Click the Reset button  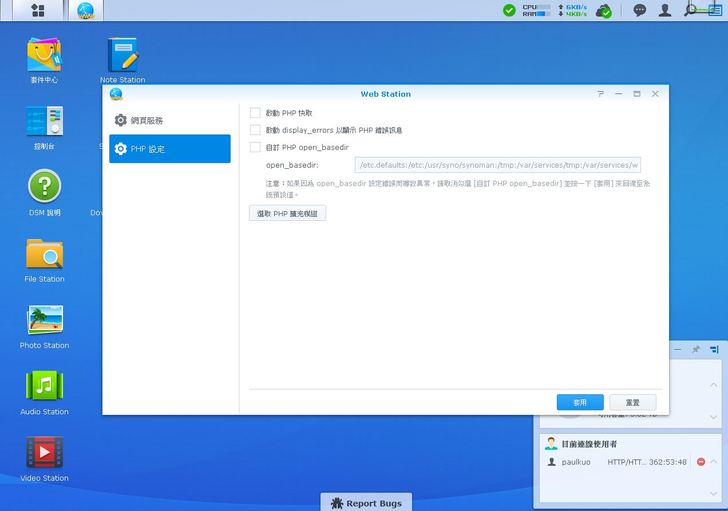633,402
